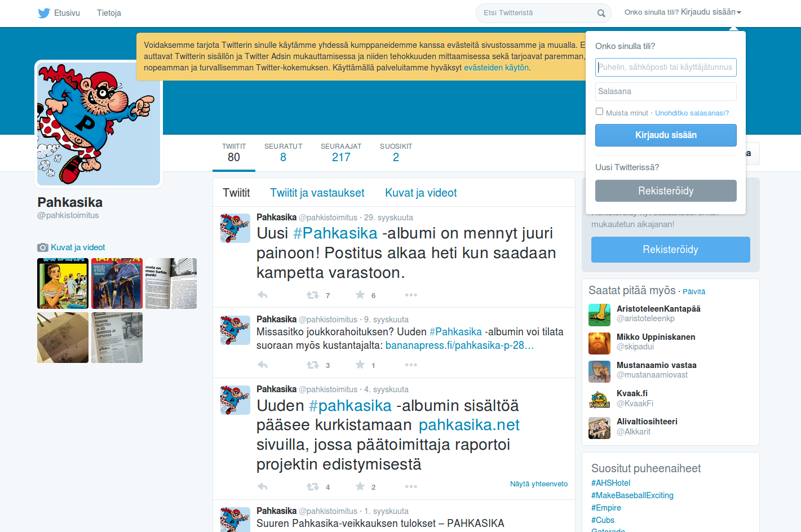Viewport: 801px width, 532px height.
Task: Open the #Empire trend
Action: (x=606, y=508)
